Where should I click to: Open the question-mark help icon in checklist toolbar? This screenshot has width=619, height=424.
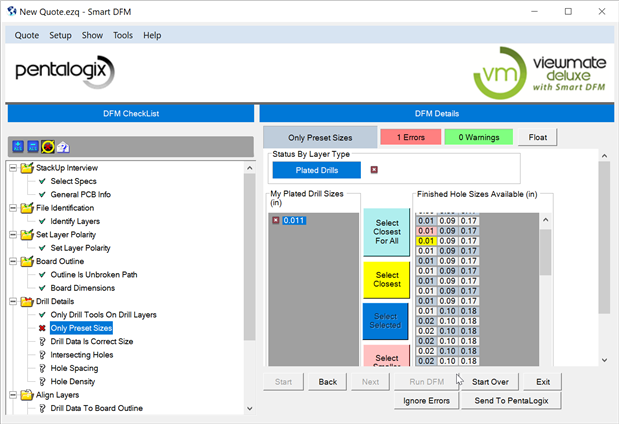(63, 147)
